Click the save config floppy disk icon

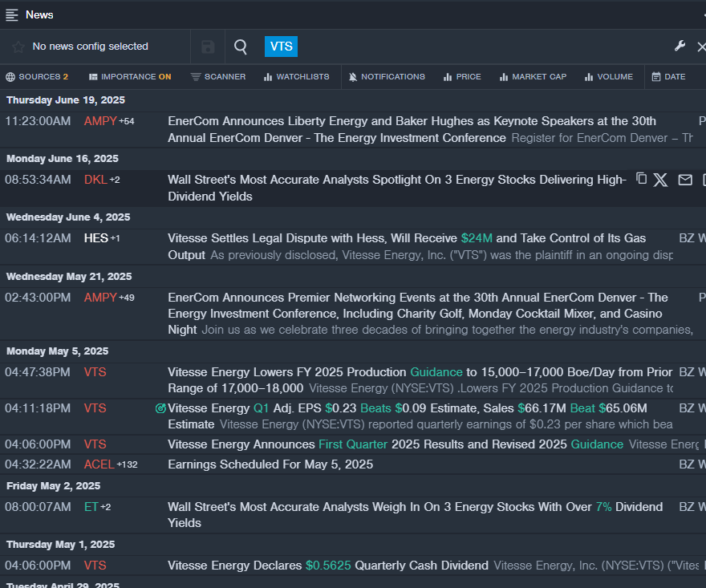208,47
